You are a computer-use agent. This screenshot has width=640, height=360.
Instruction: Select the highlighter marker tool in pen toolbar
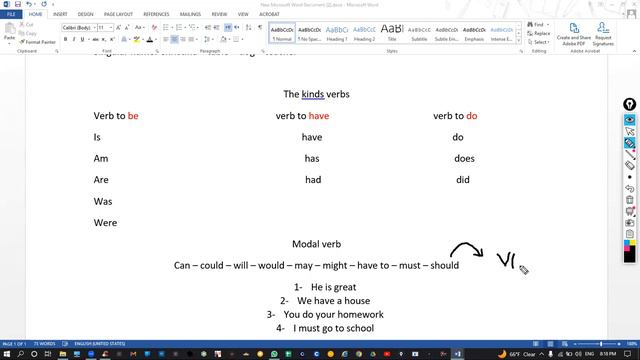[x=629, y=143]
